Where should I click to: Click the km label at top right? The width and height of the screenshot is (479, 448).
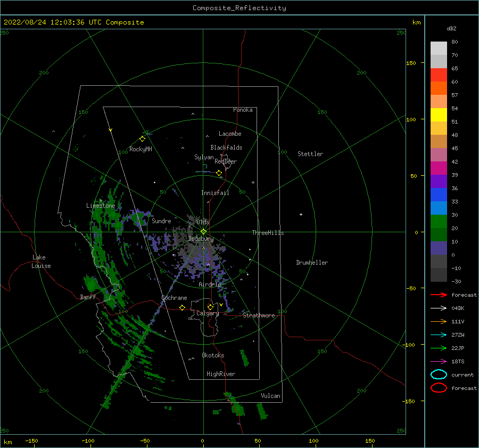[x=416, y=22]
